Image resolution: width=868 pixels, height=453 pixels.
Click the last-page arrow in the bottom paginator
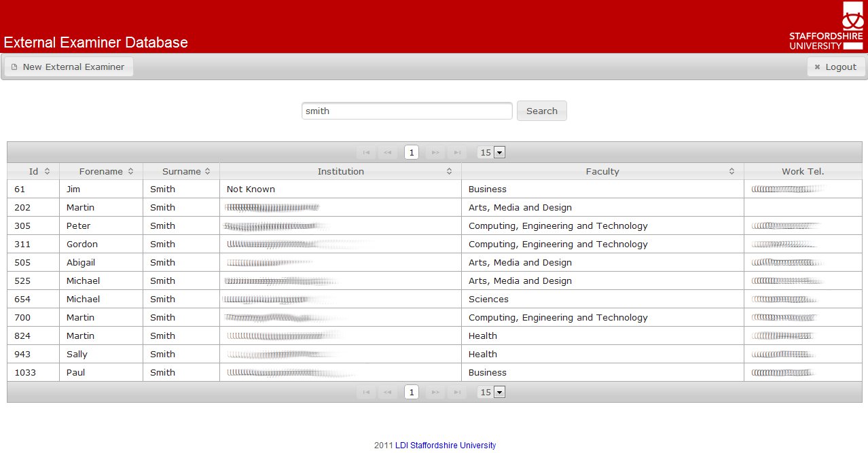[x=456, y=392]
